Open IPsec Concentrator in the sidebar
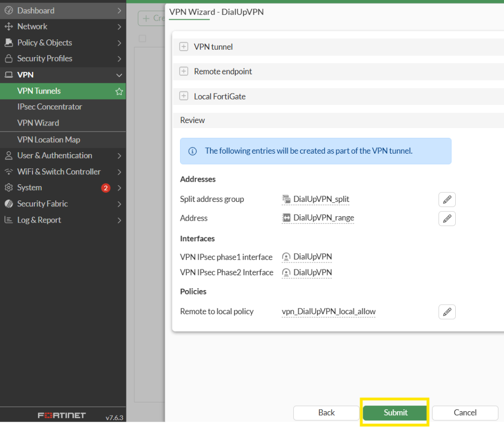Screen dimensions: 504x427 (50, 107)
